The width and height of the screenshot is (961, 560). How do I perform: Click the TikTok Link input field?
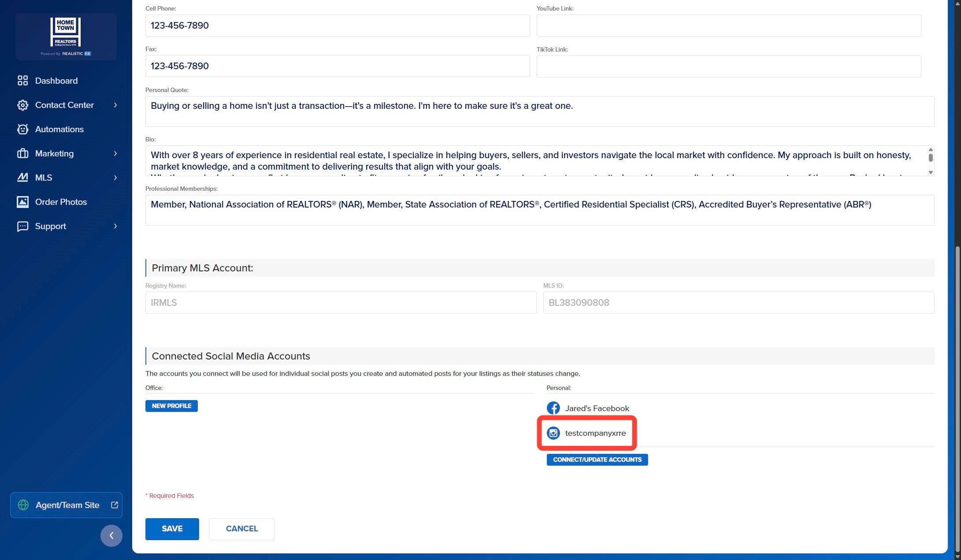pos(729,67)
